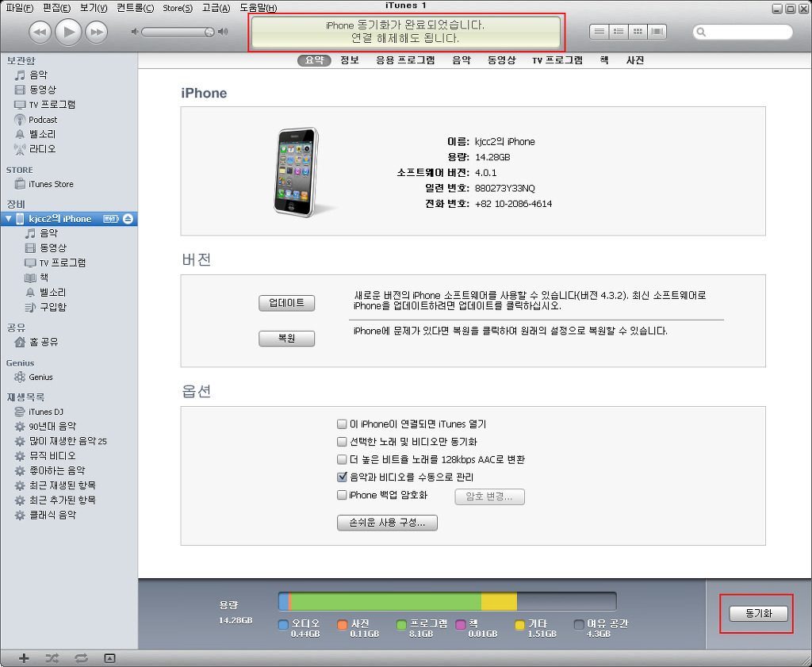Click the 업데이트 button
Image resolution: width=812 pixels, height=667 pixels.
point(286,303)
